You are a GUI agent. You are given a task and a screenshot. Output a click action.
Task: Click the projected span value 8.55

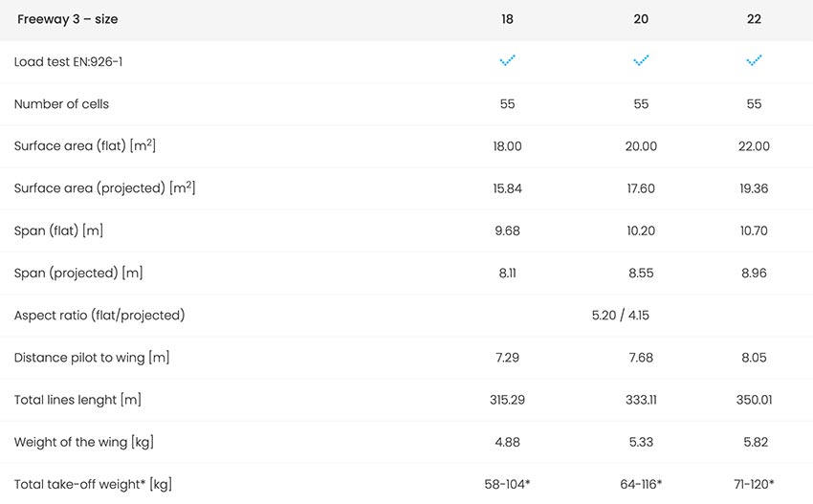coord(641,274)
